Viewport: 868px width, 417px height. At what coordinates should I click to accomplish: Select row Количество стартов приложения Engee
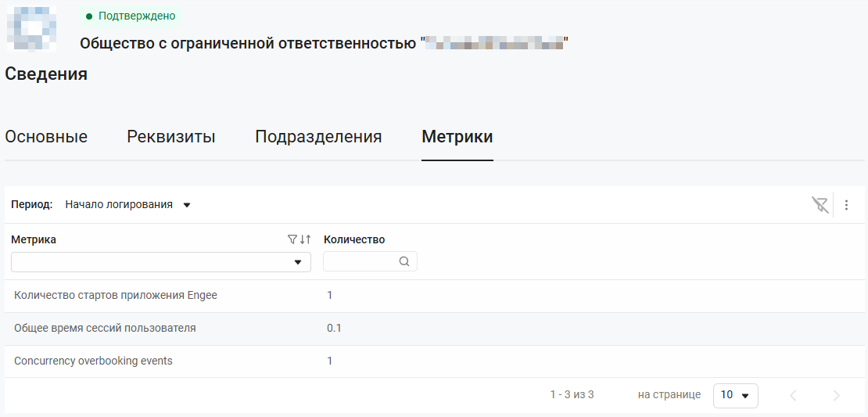click(x=433, y=296)
